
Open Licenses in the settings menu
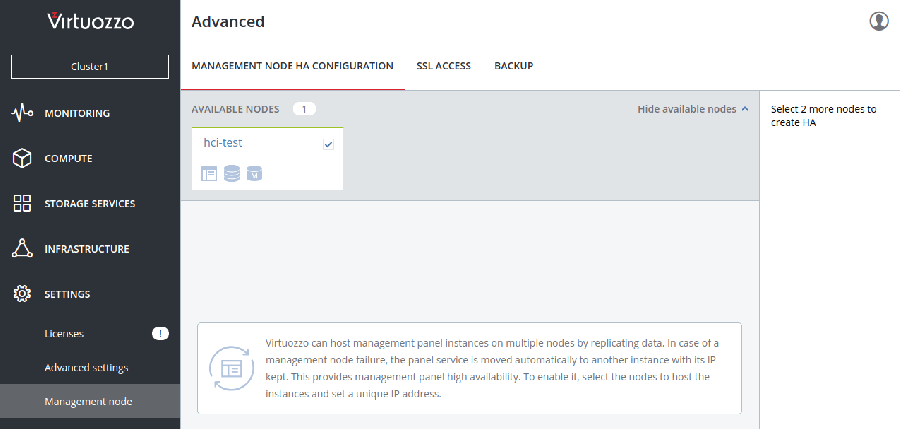64,333
